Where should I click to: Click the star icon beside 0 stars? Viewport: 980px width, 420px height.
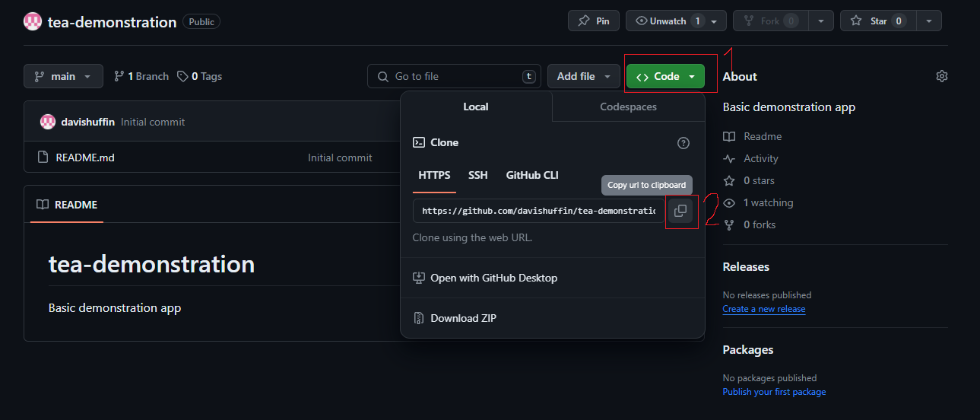729,180
